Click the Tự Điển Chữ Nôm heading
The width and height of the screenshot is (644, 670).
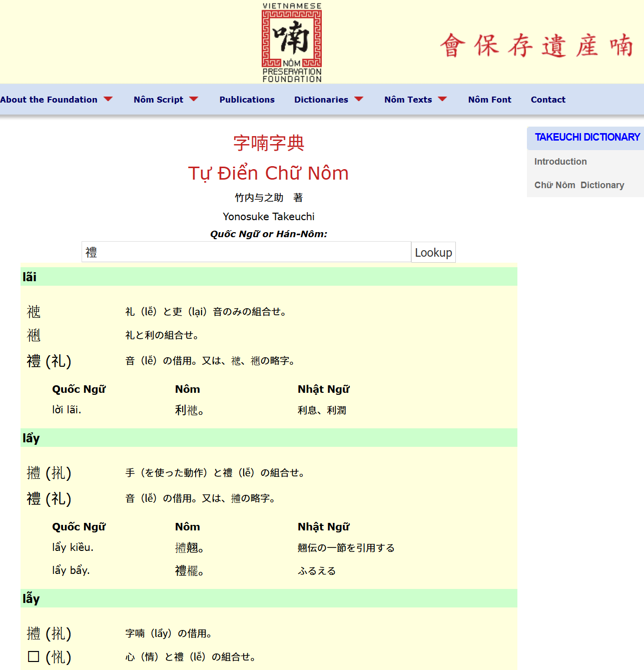[268, 173]
